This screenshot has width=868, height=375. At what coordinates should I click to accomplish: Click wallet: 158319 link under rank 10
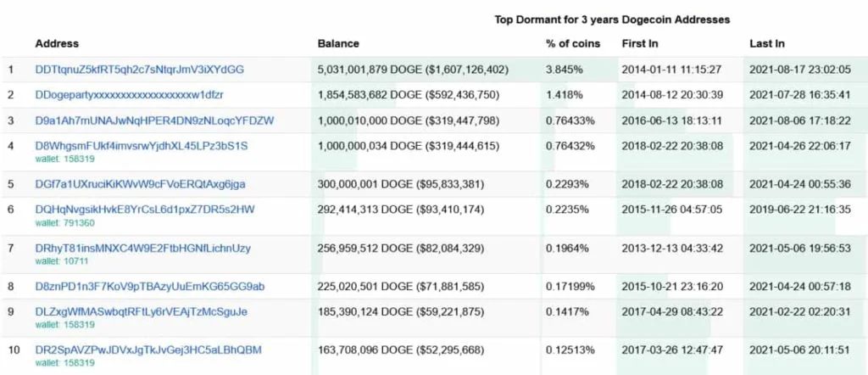coord(64,363)
